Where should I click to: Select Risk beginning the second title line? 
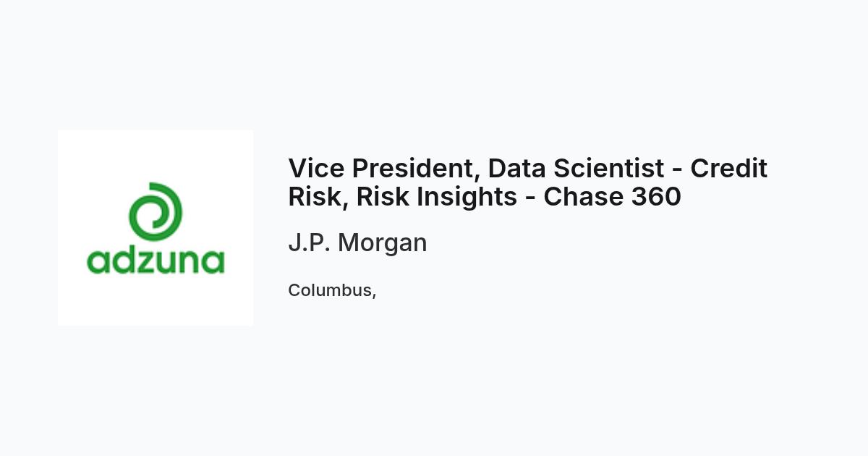pos(316,197)
